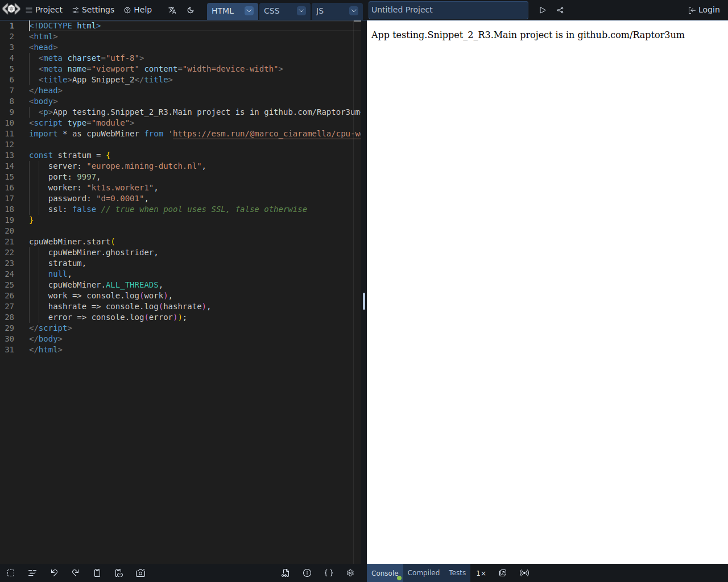728x582 pixels.
Task: Open the Help menu
Action: click(x=138, y=10)
